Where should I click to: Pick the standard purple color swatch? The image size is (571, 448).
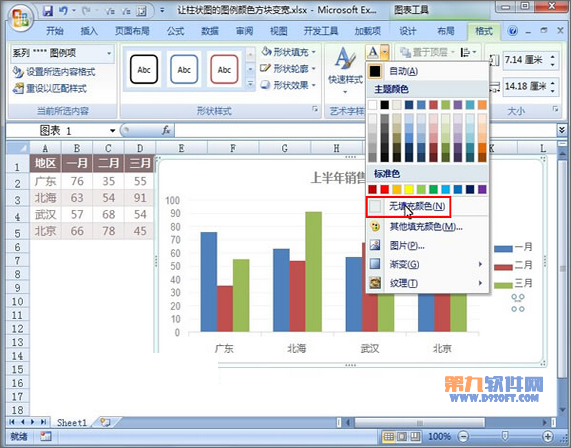(482, 189)
